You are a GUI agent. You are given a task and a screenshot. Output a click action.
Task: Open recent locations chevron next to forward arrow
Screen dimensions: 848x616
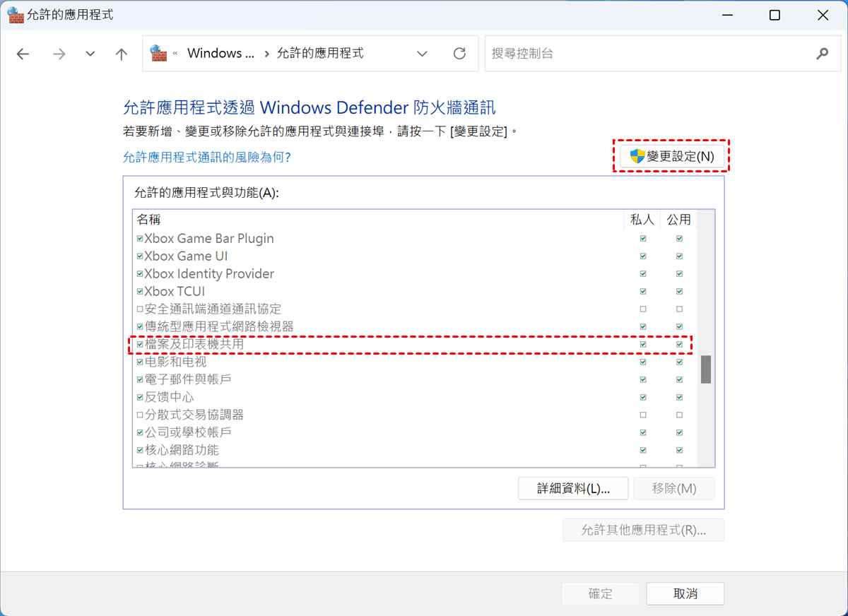point(90,54)
